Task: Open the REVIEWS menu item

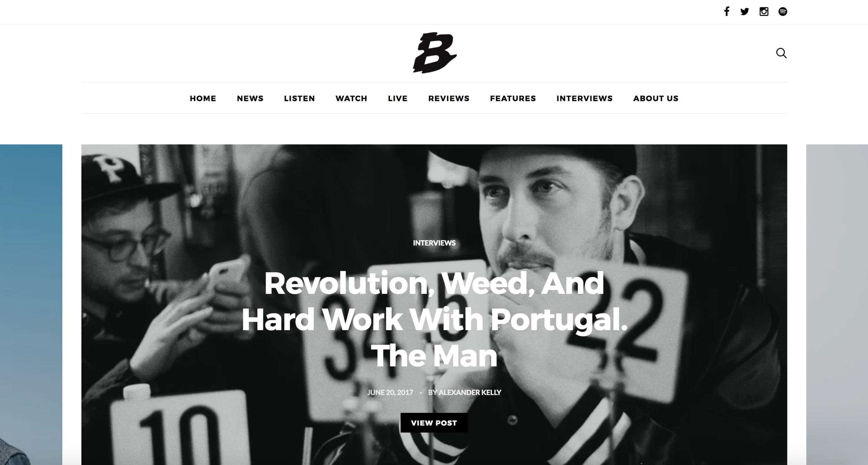Action: pyautogui.click(x=449, y=98)
